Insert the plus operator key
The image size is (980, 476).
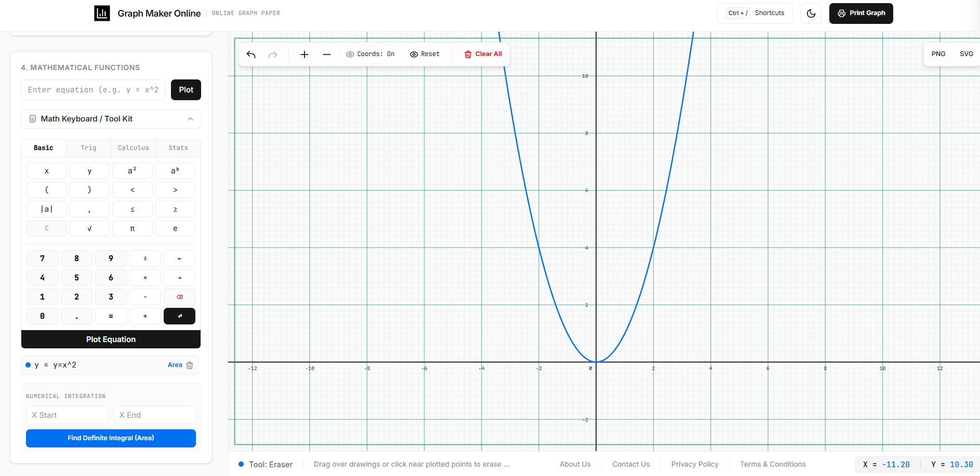point(145,316)
